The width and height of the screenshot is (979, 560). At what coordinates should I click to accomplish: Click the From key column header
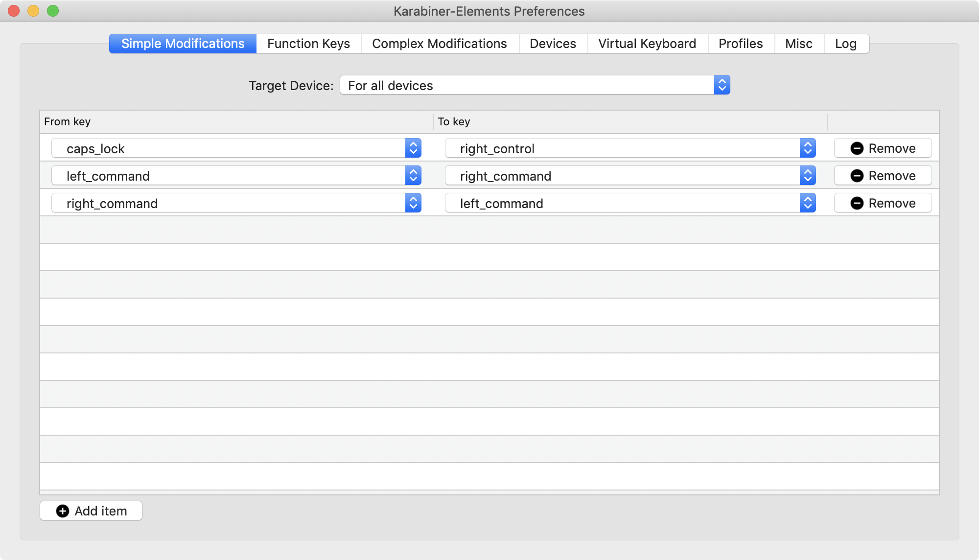236,121
